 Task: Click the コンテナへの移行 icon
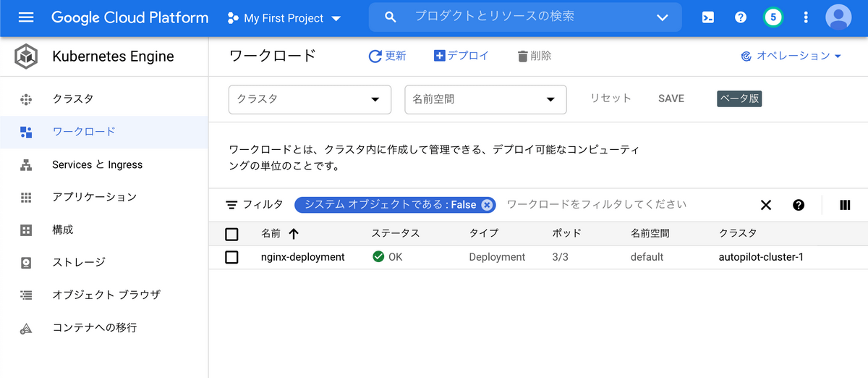click(x=26, y=328)
